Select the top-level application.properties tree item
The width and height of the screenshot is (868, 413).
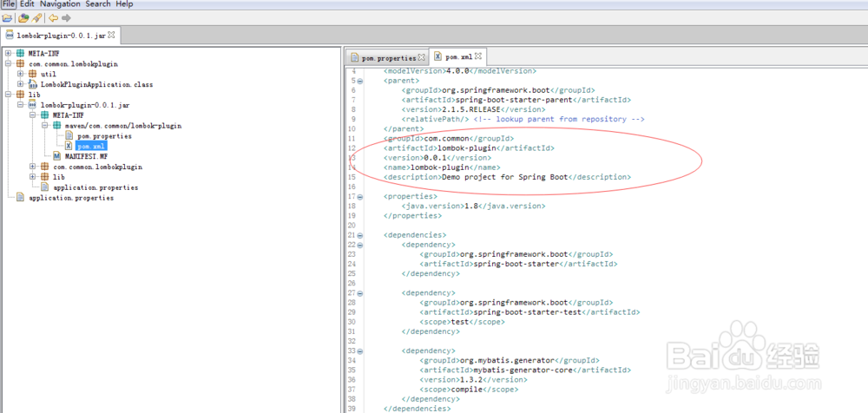click(71, 198)
